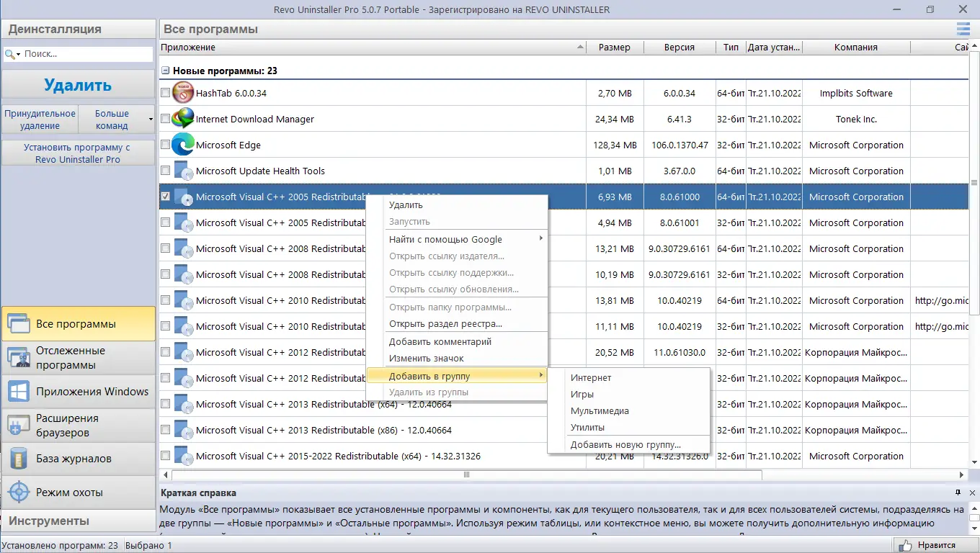This screenshot has width=980, height=553.
Task: Open Приложения Windows section
Action: click(x=78, y=392)
